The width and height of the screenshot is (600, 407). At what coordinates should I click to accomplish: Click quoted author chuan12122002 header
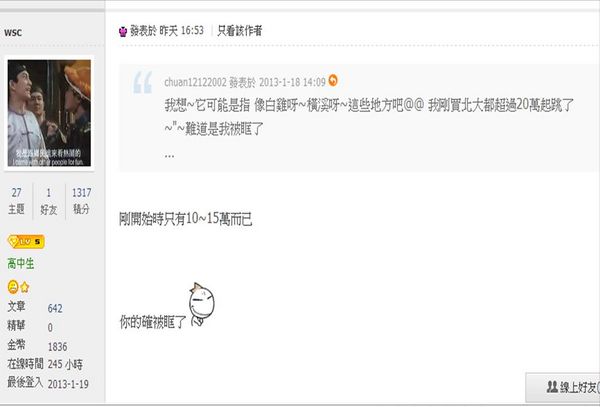click(x=245, y=82)
